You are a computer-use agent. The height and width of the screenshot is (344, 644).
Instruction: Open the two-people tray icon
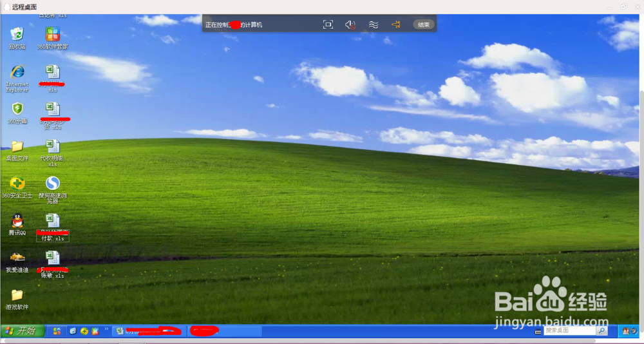625,331
